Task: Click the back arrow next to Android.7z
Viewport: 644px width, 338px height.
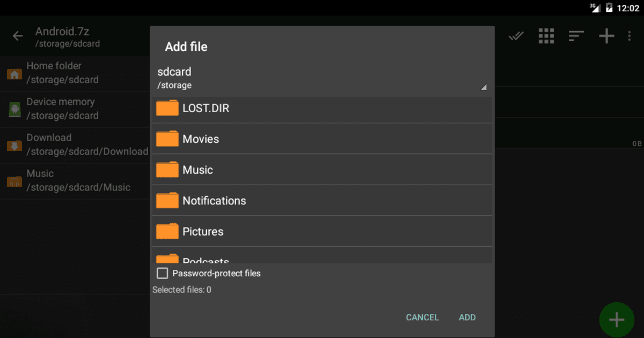Action: point(17,36)
